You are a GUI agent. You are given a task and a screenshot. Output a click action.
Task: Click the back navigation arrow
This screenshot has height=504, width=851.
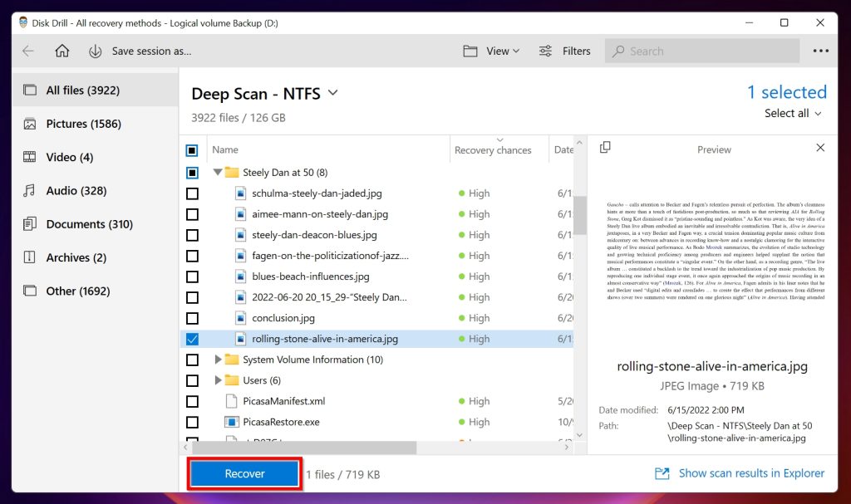tap(27, 51)
